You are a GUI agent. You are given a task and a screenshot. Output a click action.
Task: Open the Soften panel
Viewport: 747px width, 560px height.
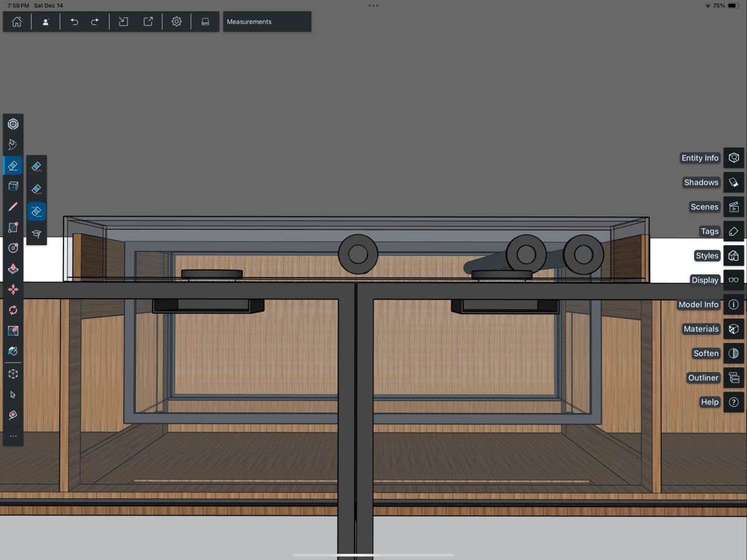tap(734, 353)
